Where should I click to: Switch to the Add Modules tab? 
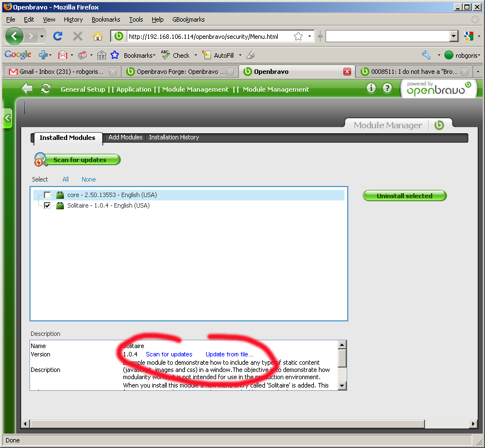click(125, 137)
